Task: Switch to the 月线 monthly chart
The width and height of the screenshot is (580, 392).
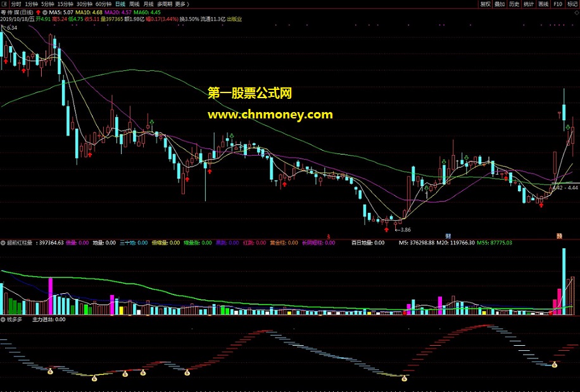Action: pyautogui.click(x=148, y=4)
